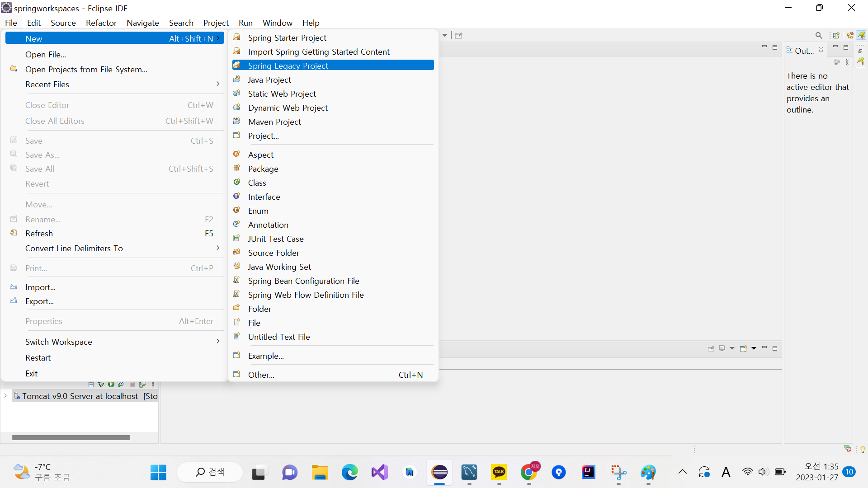
Task: Click Open File... in File menu
Action: [115, 54]
